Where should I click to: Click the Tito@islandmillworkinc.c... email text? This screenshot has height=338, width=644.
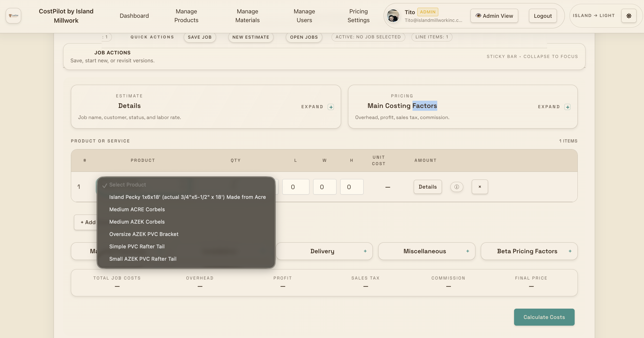click(x=433, y=20)
